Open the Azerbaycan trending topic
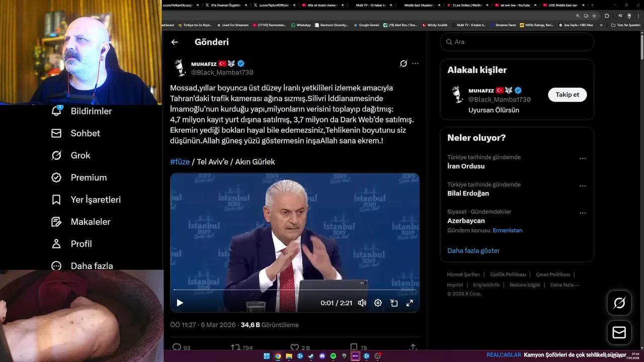The width and height of the screenshot is (644, 362). click(466, 221)
